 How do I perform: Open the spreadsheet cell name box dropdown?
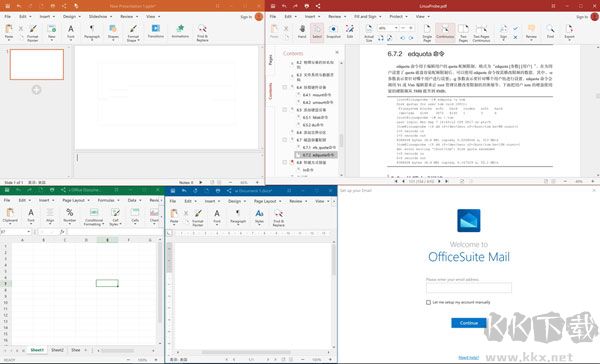pos(29,232)
